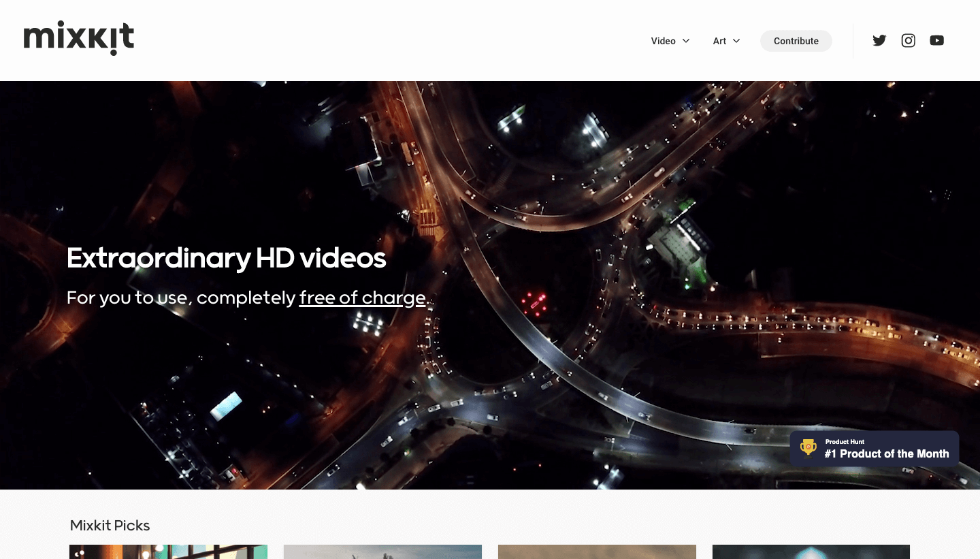Viewport: 980px width, 559px height.
Task: Open the Video category dropdown
Action: 664,41
